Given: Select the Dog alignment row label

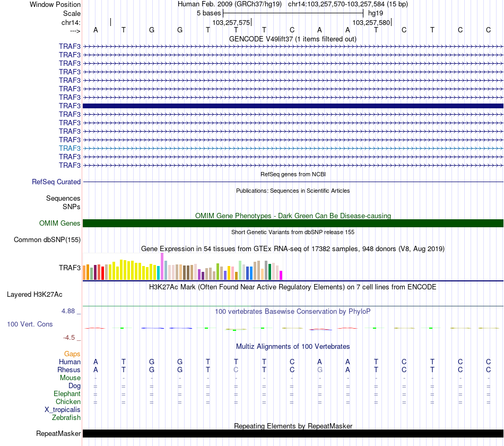Looking at the screenshot, I should (x=74, y=386).
